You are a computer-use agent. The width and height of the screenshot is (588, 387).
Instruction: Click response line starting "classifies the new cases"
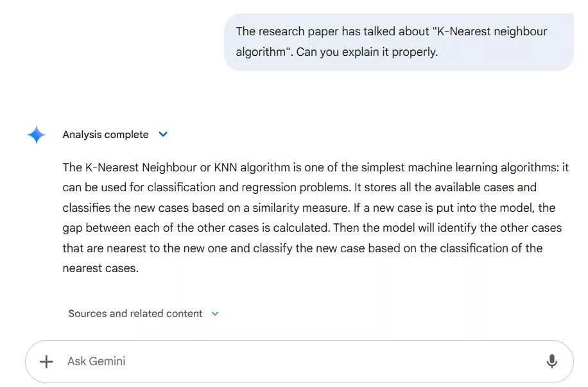[309, 208]
